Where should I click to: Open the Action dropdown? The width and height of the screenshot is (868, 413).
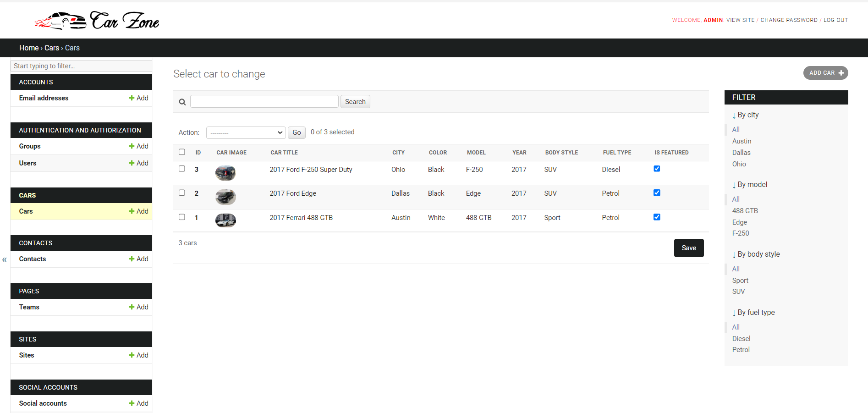pyautogui.click(x=246, y=132)
